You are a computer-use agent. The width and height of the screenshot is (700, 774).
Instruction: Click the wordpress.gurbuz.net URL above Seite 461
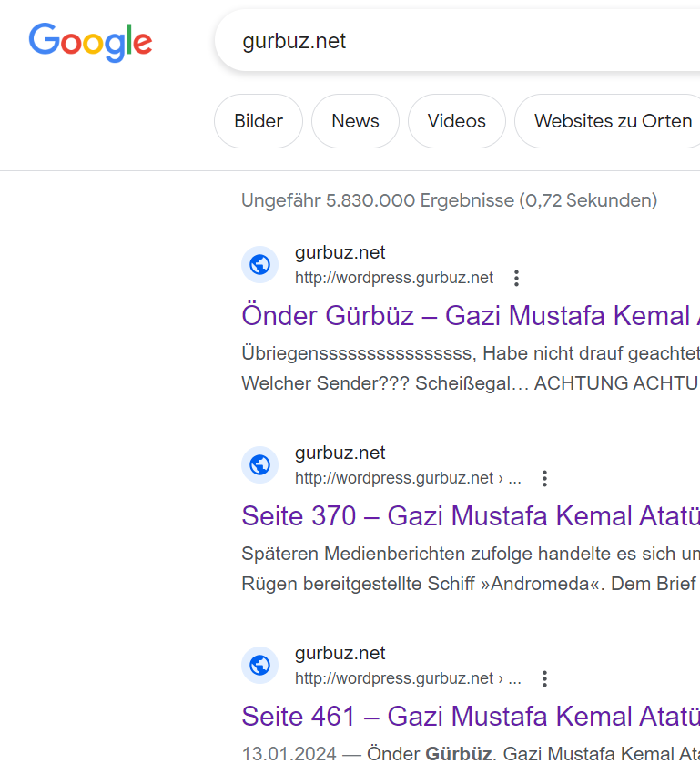pyautogui.click(x=408, y=678)
